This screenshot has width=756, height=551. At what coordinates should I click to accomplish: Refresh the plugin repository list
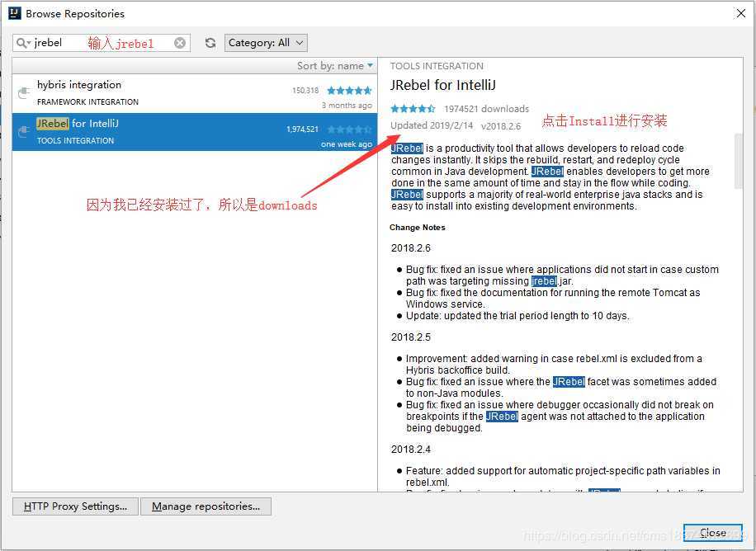pos(210,43)
